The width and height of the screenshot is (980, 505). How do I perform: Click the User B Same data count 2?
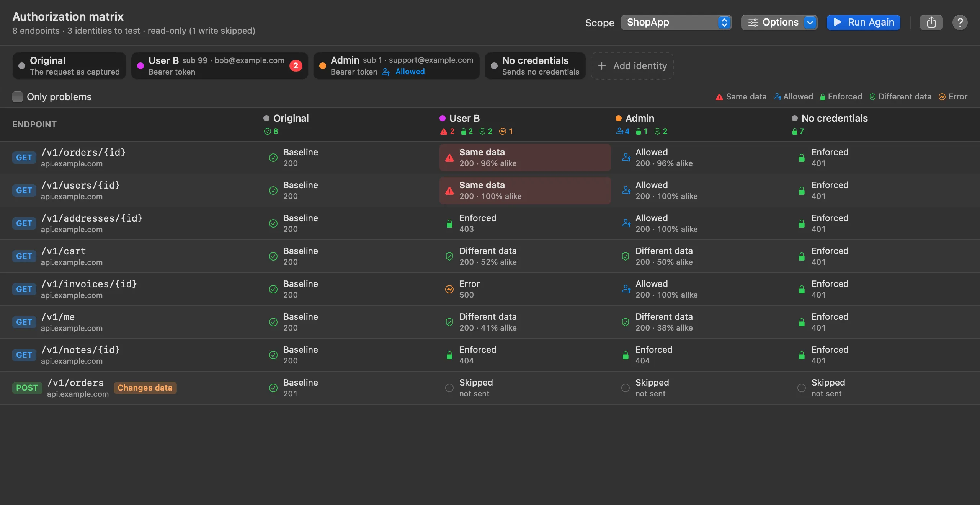tap(447, 131)
